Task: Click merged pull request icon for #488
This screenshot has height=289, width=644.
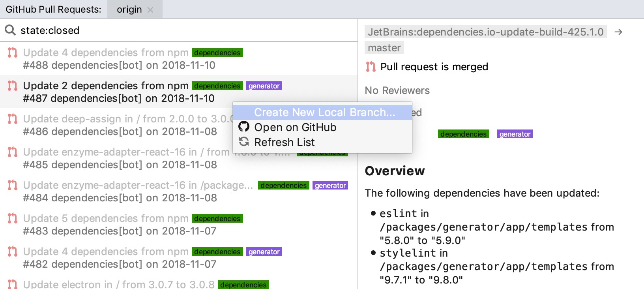Action: (x=13, y=53)
